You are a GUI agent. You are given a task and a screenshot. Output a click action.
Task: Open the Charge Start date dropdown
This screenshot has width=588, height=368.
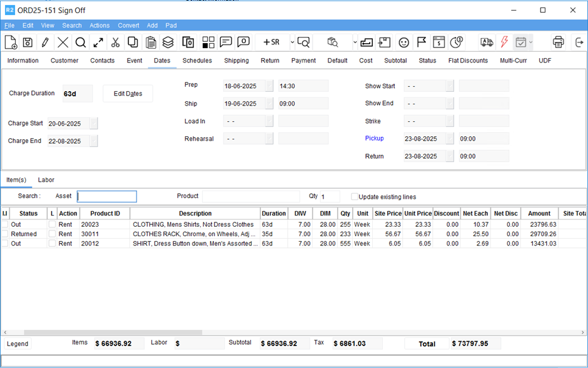94,124
